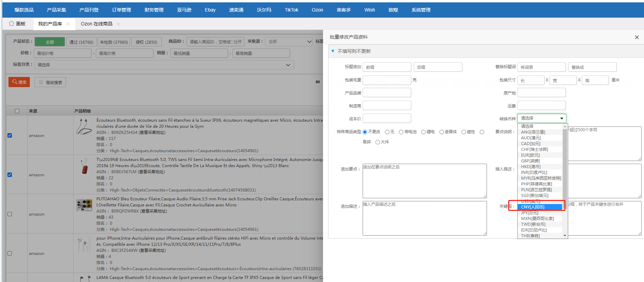Screen dimensions: 644x282
Task: Choose AUD[澳元] in currency list
Action: (x=540, y=138)
